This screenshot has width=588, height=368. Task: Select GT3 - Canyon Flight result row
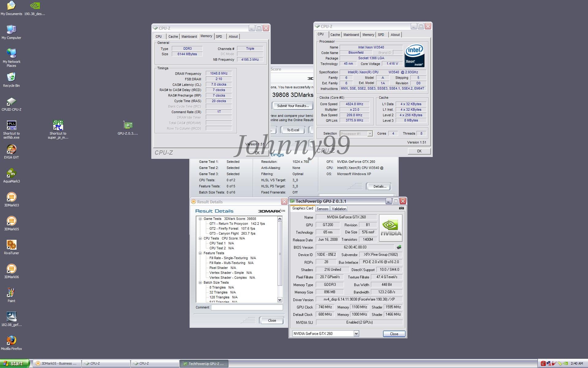point(232,234)
